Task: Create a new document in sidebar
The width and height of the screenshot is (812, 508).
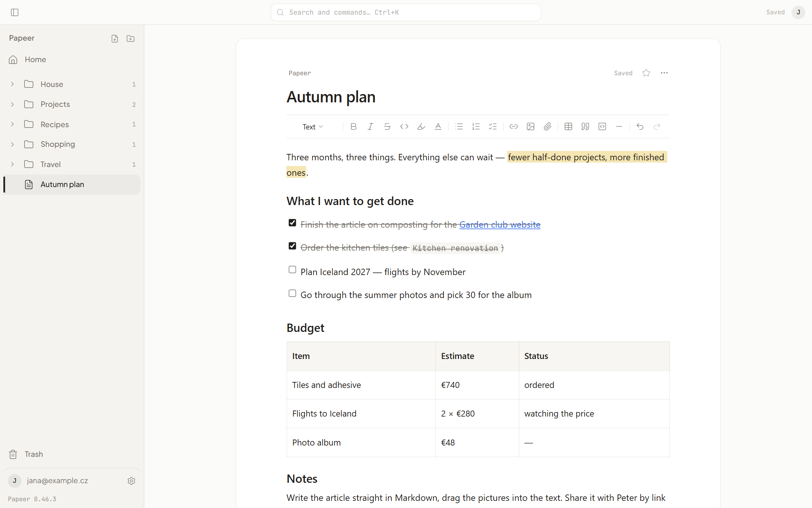Action: (x=115, y=38)
